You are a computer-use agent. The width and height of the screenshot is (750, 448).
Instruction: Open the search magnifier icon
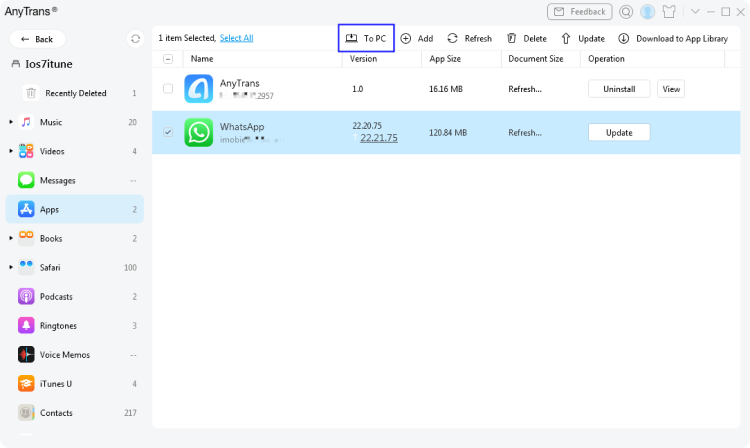[x=626, y=12]
